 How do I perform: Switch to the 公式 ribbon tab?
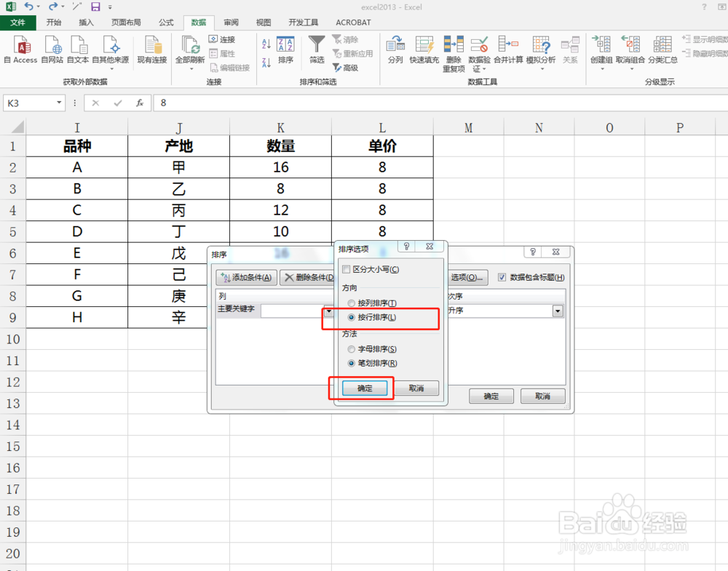coord(165,23)
